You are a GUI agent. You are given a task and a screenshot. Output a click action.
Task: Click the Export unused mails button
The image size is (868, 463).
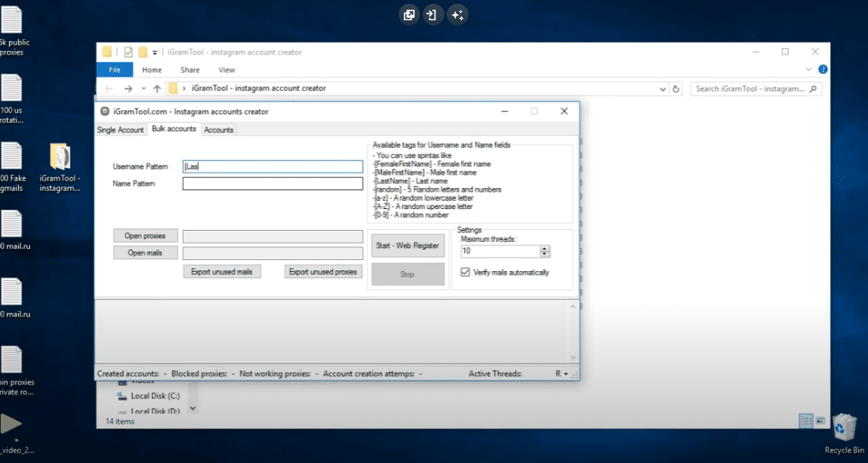click(x=222, y=272)
